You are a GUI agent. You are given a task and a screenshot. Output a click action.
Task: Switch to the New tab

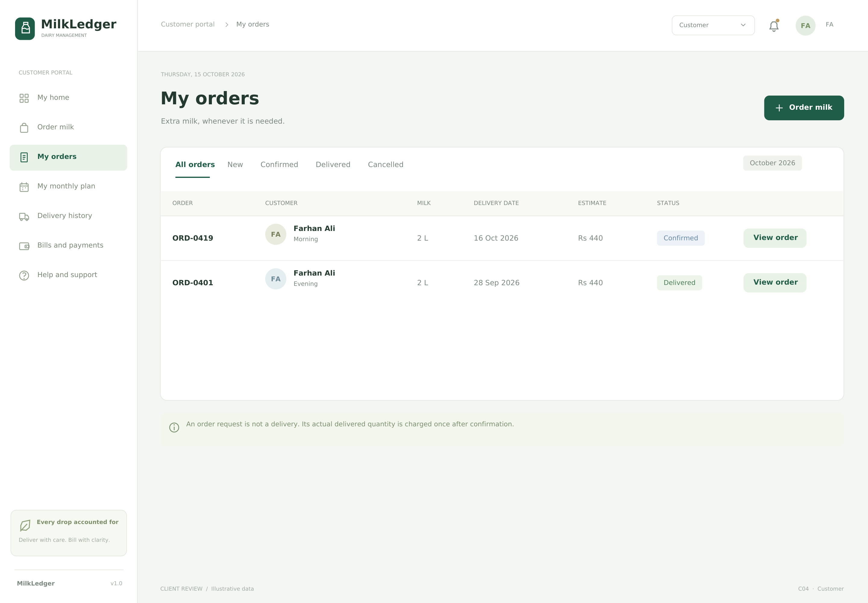click(x=235, y=165)
